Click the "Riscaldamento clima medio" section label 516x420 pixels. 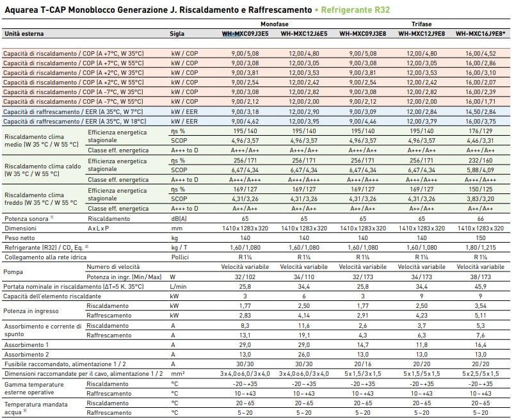tap(42, 141)
